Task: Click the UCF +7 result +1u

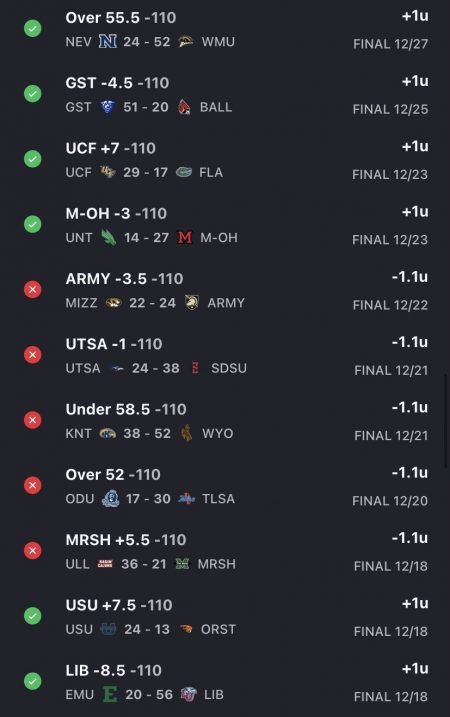Action: pyautogui.click(x=415, y=146)
